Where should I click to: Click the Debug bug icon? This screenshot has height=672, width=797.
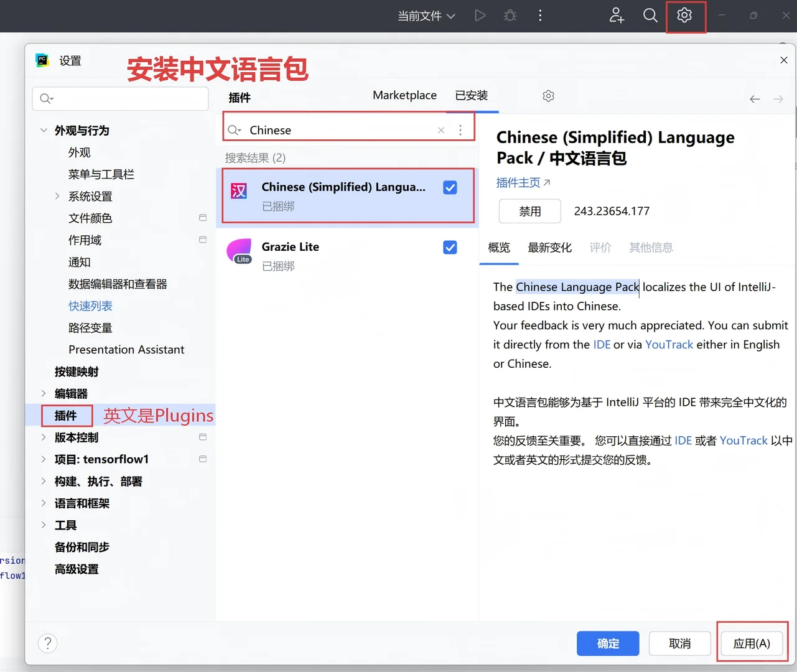pyautogui.click(x=510, y=16)
